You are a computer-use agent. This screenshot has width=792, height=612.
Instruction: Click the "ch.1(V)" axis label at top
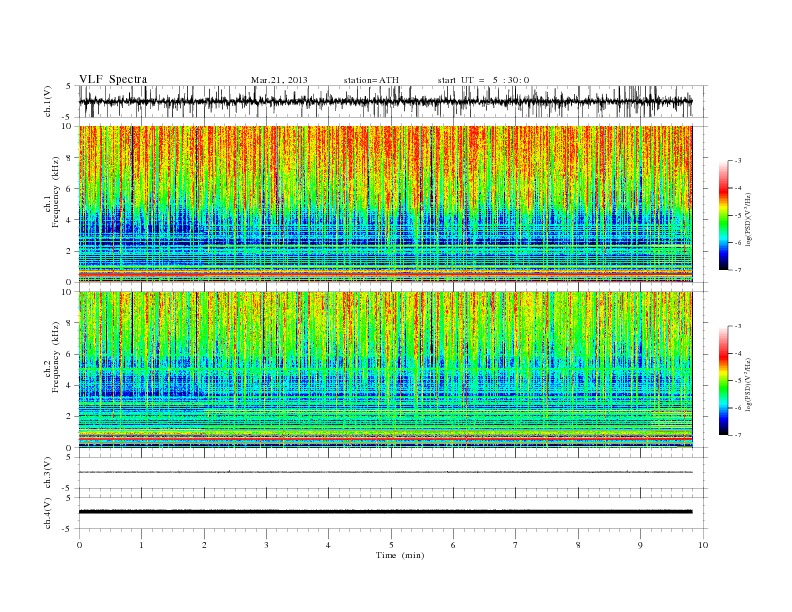pyautogui.click(x=48, y=101)
